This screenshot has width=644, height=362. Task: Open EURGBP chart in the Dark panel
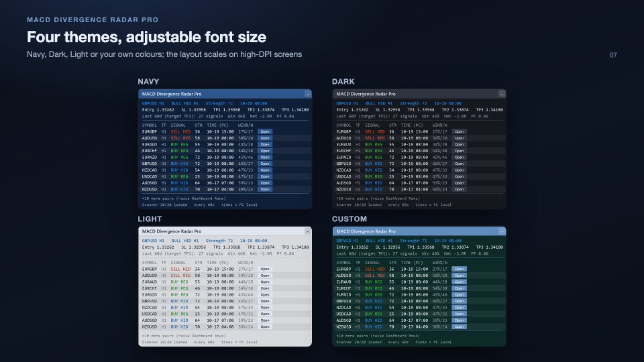(x=459, y=132)
